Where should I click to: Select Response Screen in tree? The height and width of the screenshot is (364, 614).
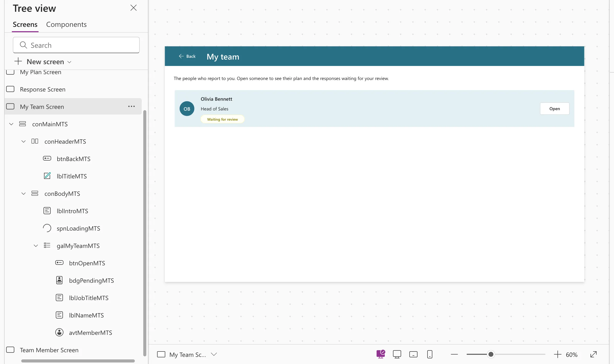coord(42,89)
